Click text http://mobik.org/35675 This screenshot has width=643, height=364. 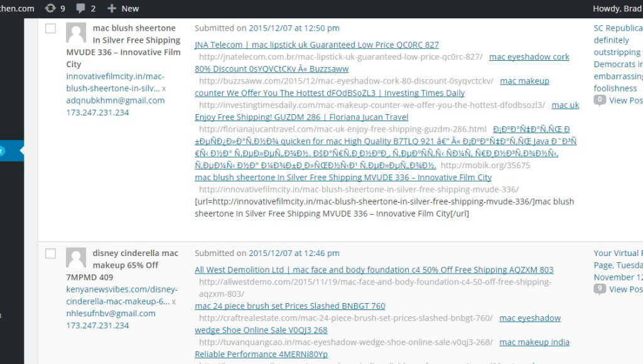(x=485, y=165)
